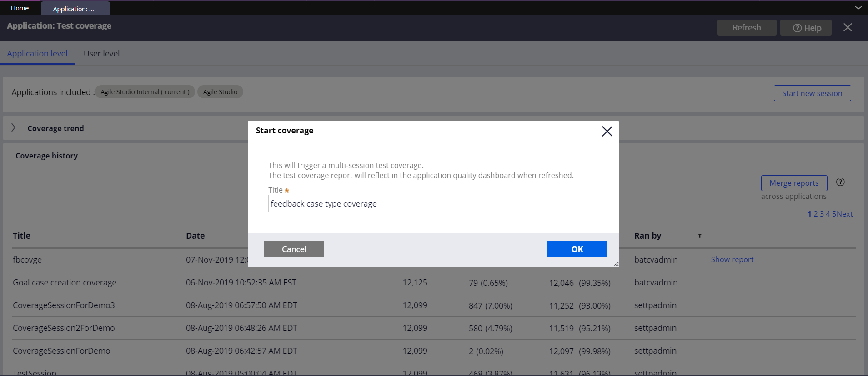
Task: Select page 1 of coverage history
Action: pos(809,214)
